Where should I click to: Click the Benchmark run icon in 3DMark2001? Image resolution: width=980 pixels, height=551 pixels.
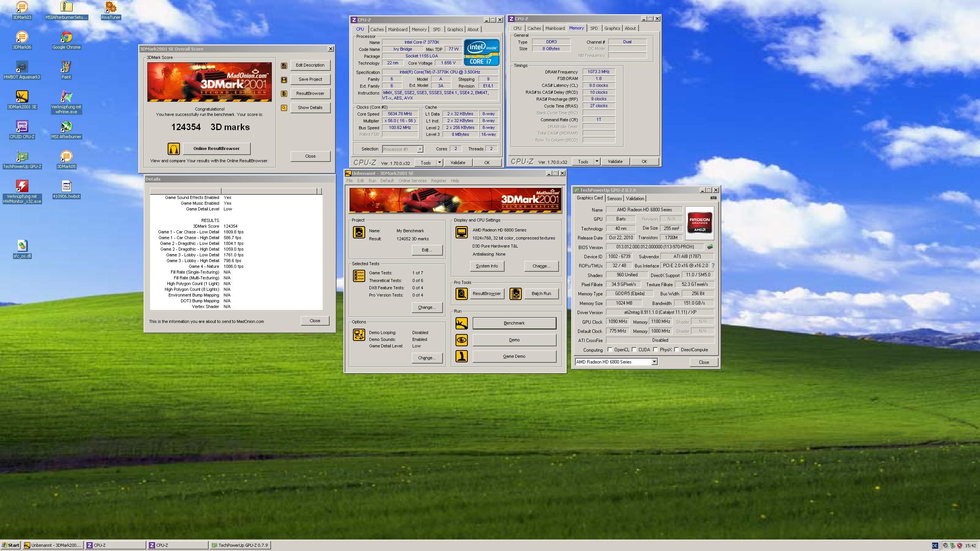pyautogui.click(x=461, y=323)
